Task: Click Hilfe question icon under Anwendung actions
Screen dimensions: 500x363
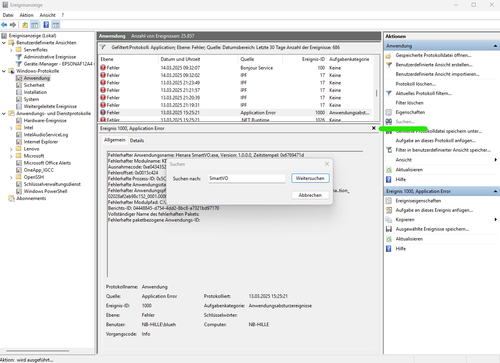Action: click(x=389, y=179)
